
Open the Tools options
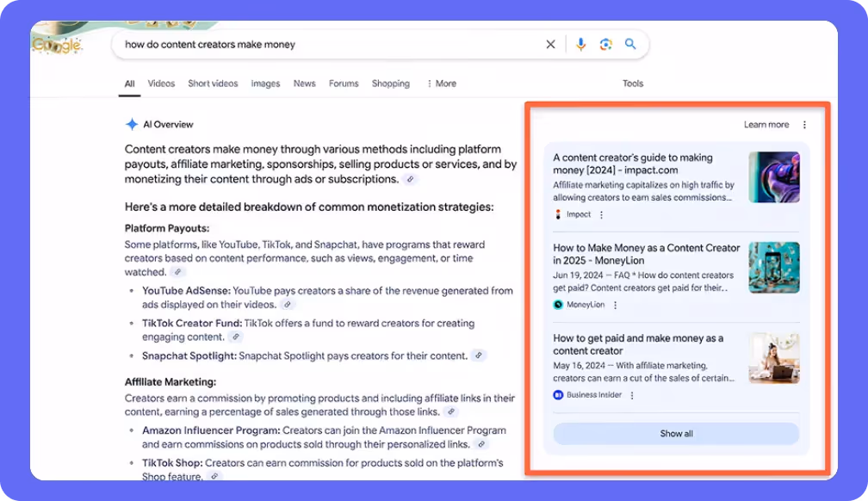pos(633,83)
